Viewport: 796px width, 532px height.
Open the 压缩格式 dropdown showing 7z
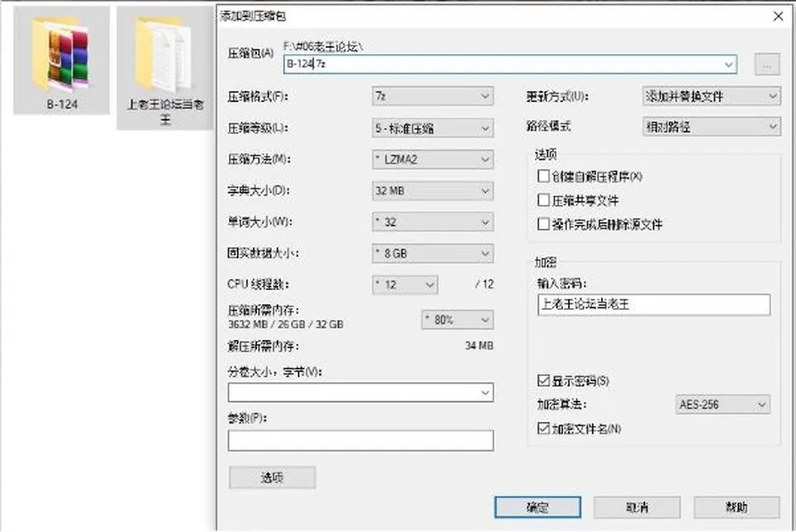pyautogui.click(x=433, y=96)
